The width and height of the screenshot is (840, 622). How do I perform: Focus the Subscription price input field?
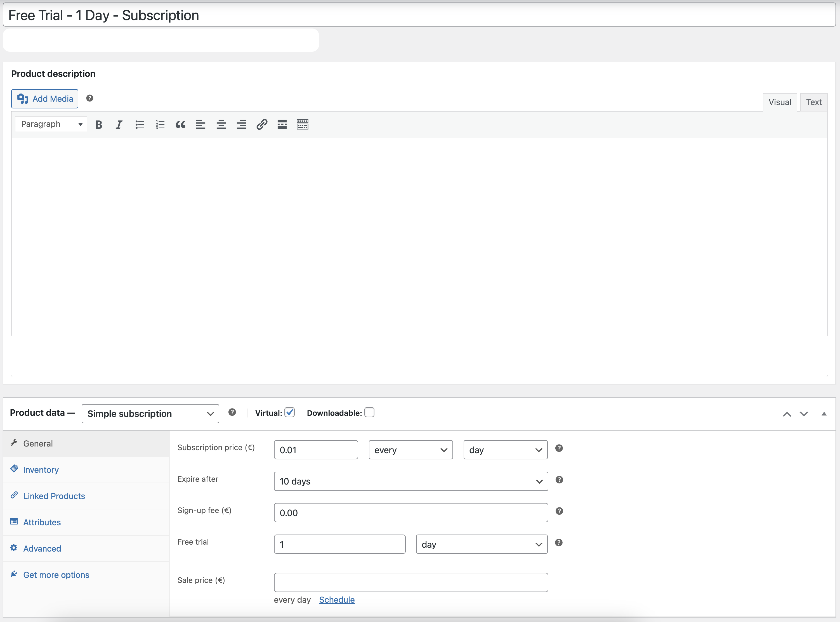click(316, 450)
